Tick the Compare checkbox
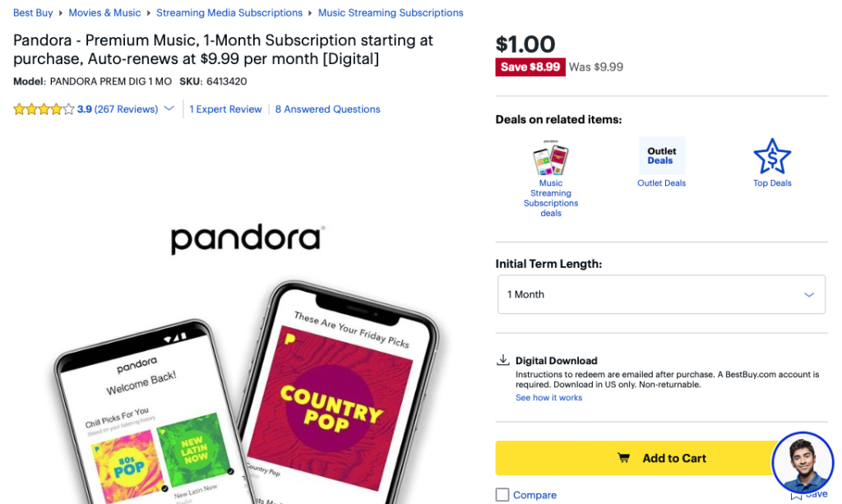 502,495
